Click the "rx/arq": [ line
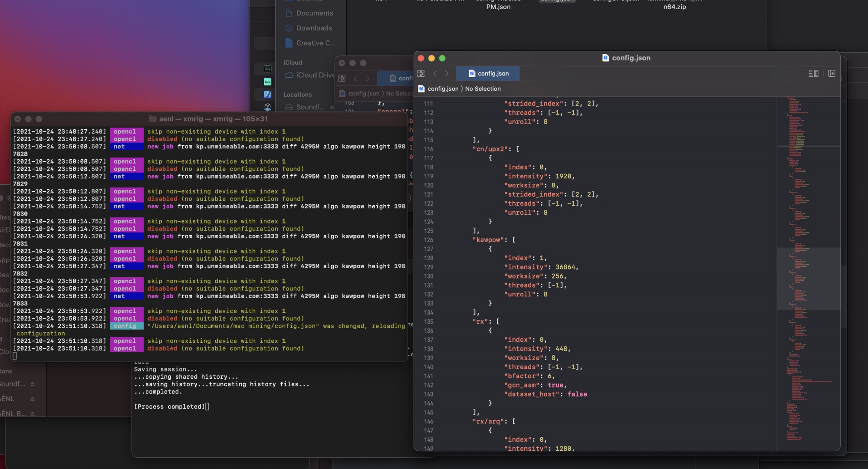This screenshot has height=469, width=868. [x=494, y=421]
